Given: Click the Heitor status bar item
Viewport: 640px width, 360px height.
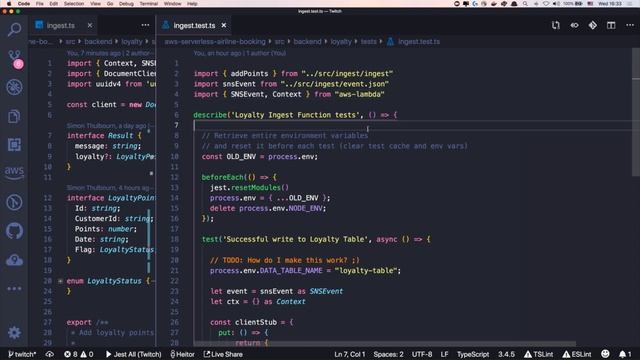Looking at the screenshot, I should point(182,354).
